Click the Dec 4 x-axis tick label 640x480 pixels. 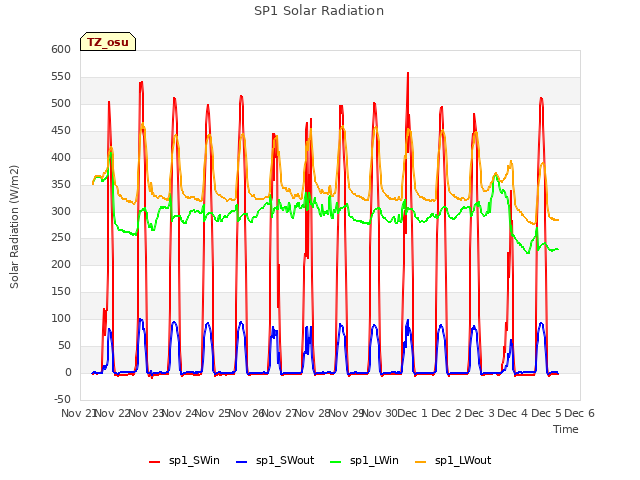512,413
